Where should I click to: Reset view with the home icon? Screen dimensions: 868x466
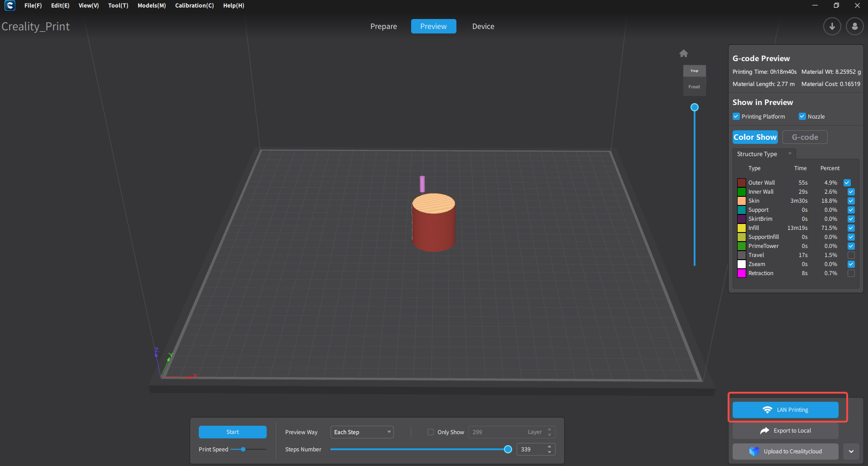684,53
